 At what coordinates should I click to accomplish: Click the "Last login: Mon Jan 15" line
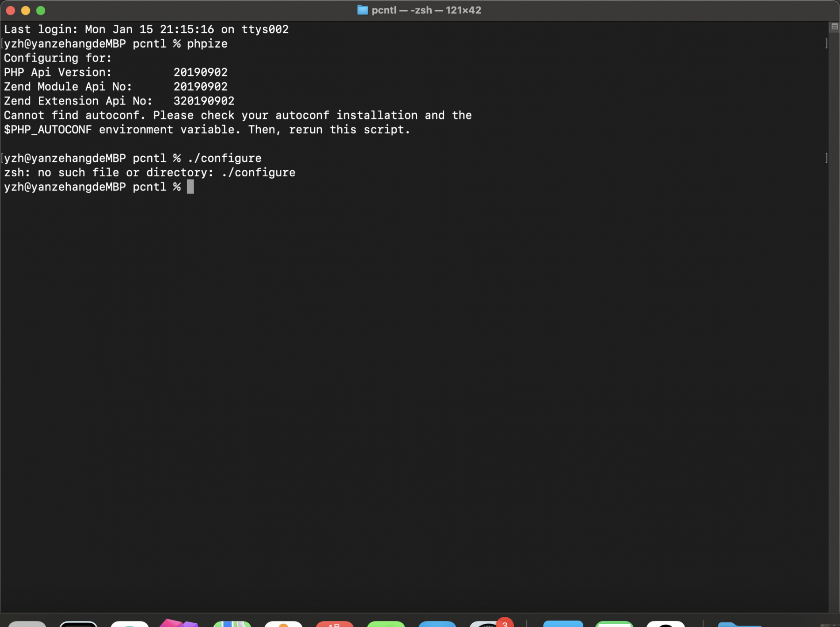tap(146, 29)
